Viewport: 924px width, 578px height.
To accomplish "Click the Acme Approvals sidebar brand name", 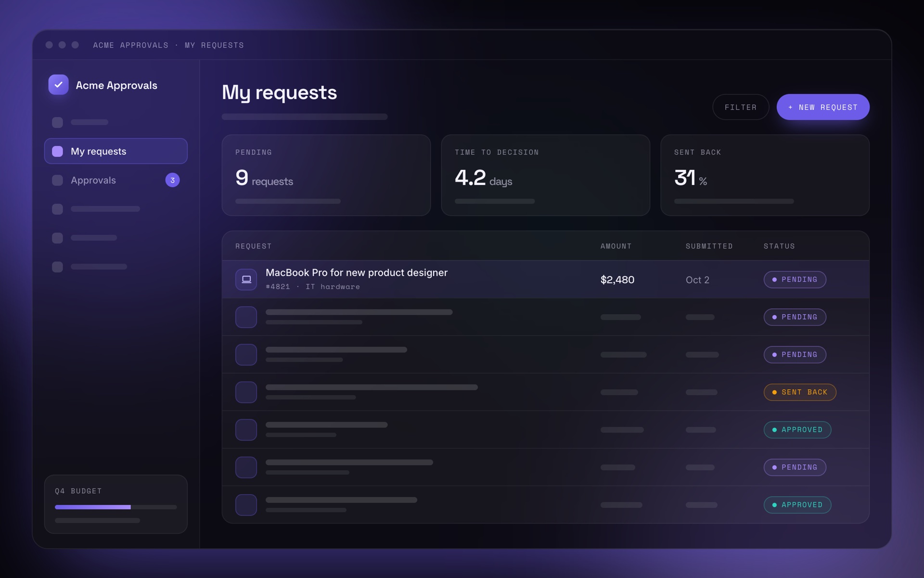I will (x=116, y=85).
